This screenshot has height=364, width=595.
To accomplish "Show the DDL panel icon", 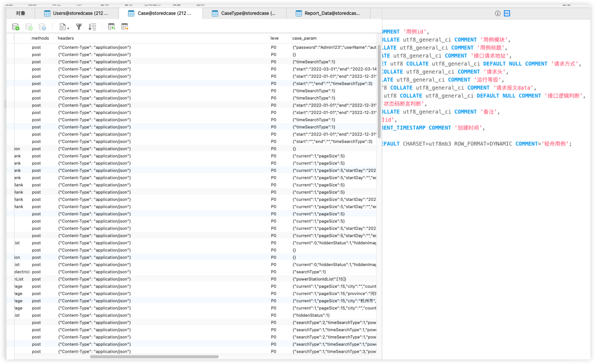I will tap(507, 13).
